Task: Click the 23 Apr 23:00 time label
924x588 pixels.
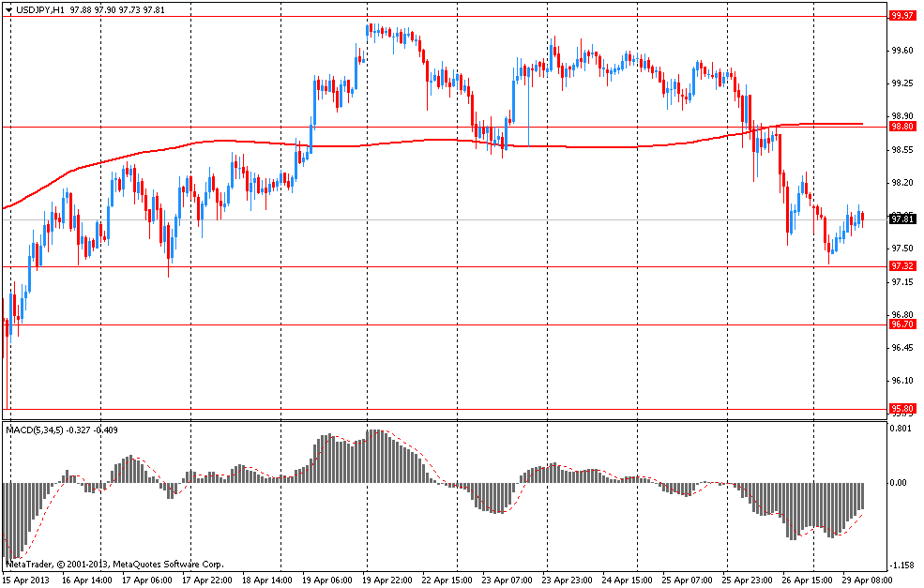Action: pyautogui.click(x=568, y=580)
